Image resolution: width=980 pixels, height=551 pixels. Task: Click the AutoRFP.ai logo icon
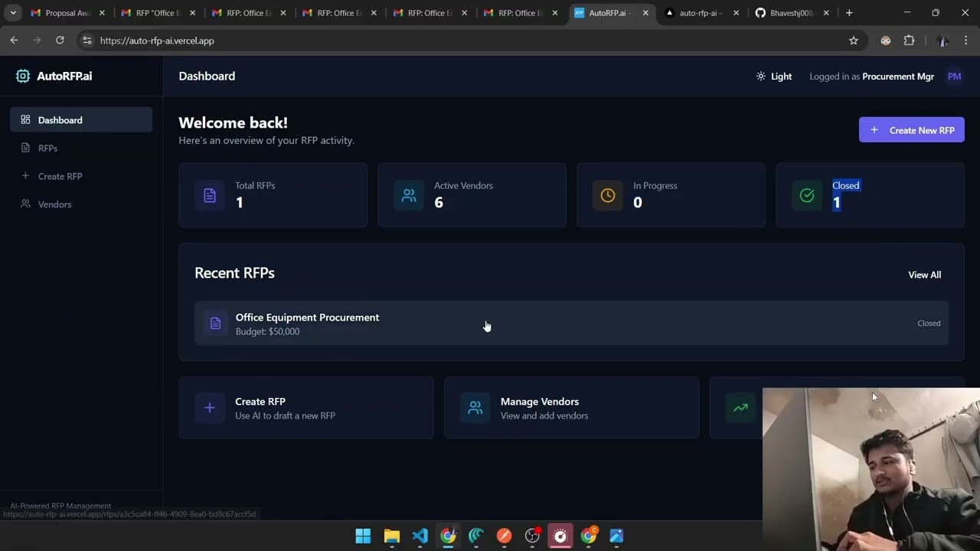pos(23,76)
